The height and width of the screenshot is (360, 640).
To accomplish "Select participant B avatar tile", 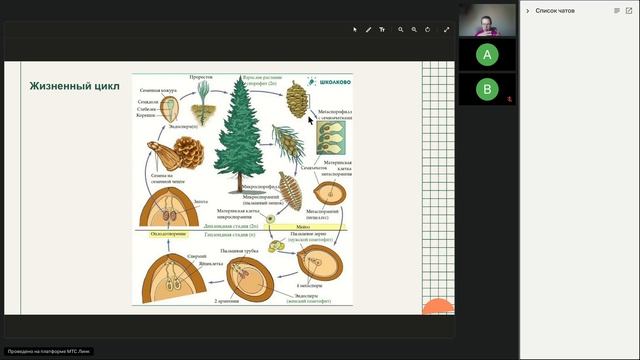I will [x=487, y=89].
